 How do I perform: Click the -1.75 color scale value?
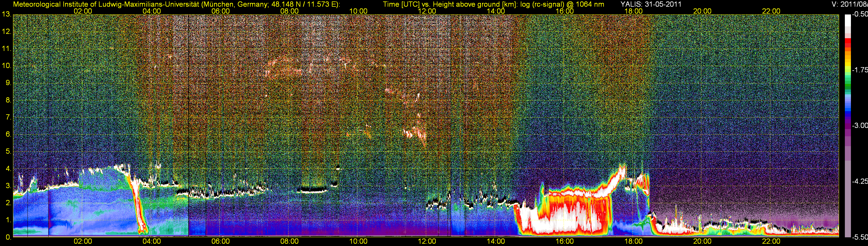[x=860, y=70]
